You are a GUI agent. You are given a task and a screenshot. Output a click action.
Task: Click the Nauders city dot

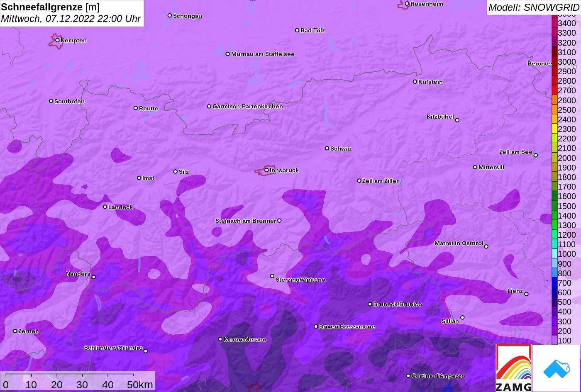point(94,277)
